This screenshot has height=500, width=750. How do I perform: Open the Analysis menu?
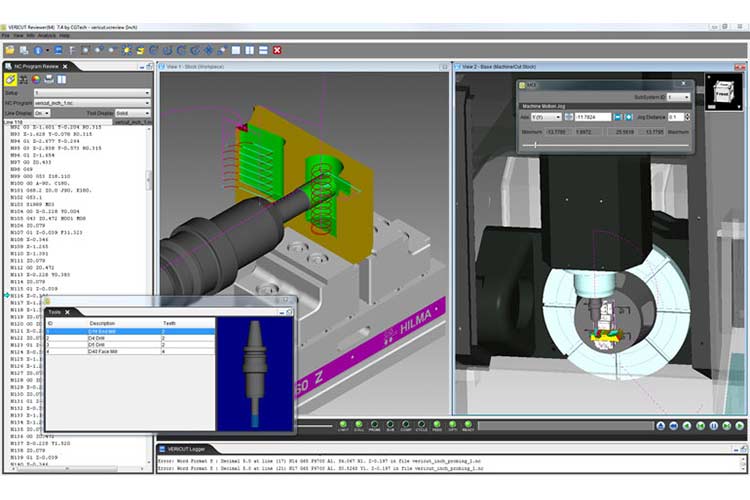[x=46, y=35]
